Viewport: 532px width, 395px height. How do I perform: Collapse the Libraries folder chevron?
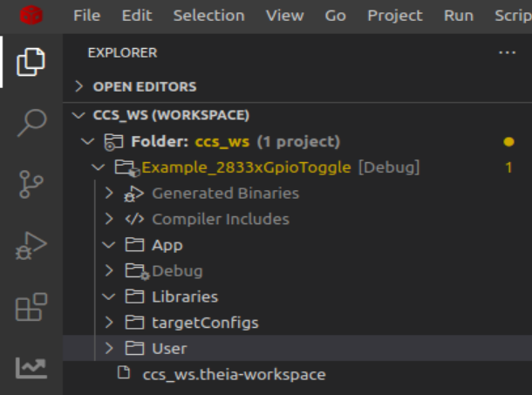[108, 296]
